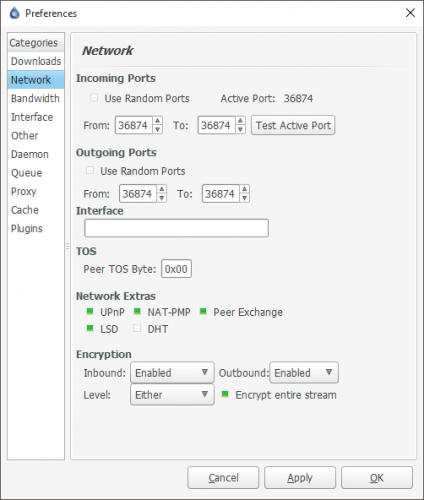Image resolution: width=424 pixels, height=500 pixels.
Task: Decrease outgoing From port with down arrow
Action: pos(162,198)
